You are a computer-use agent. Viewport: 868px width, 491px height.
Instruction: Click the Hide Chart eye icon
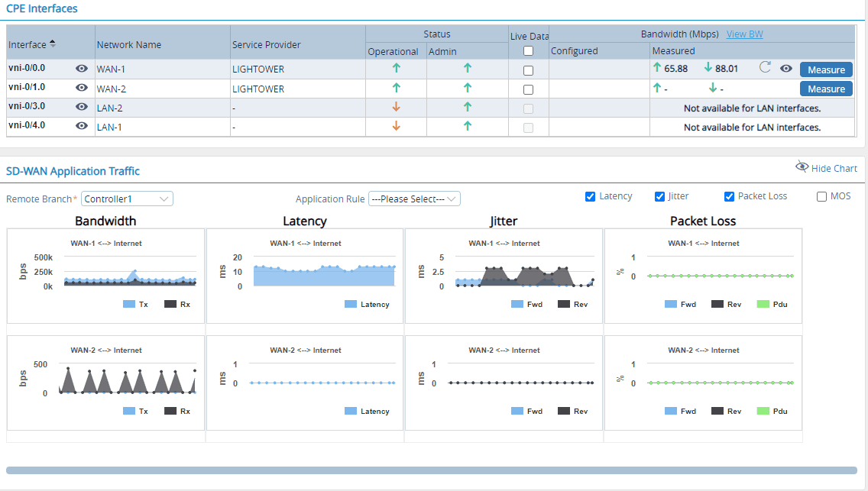click(x=802, y=166)
